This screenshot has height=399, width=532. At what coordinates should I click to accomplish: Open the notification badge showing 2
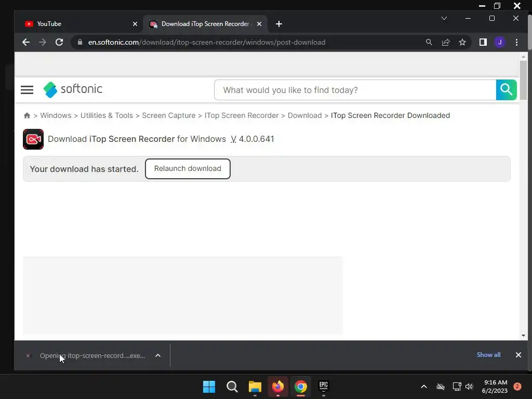pos(517,387)
